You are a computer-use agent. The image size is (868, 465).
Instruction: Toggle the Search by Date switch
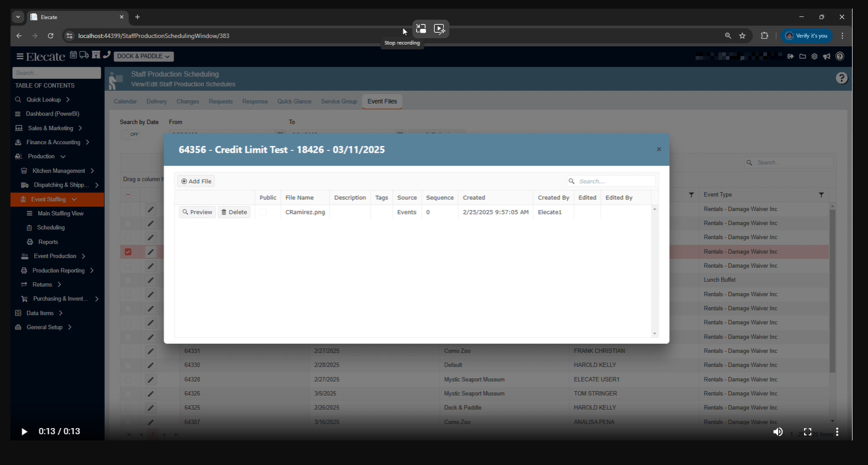pos(130,134)
